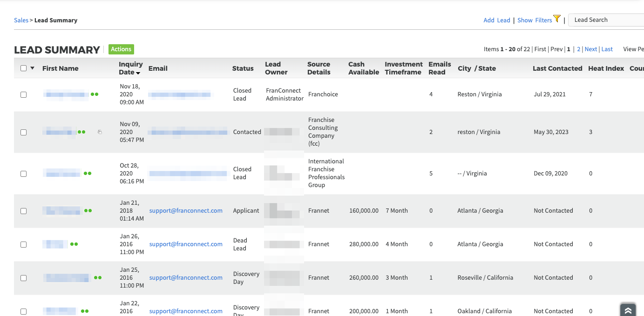Click the small icon in the Nov 09, 2020 row
This screenshot has height=316, width=644.
tap(100, 132)
